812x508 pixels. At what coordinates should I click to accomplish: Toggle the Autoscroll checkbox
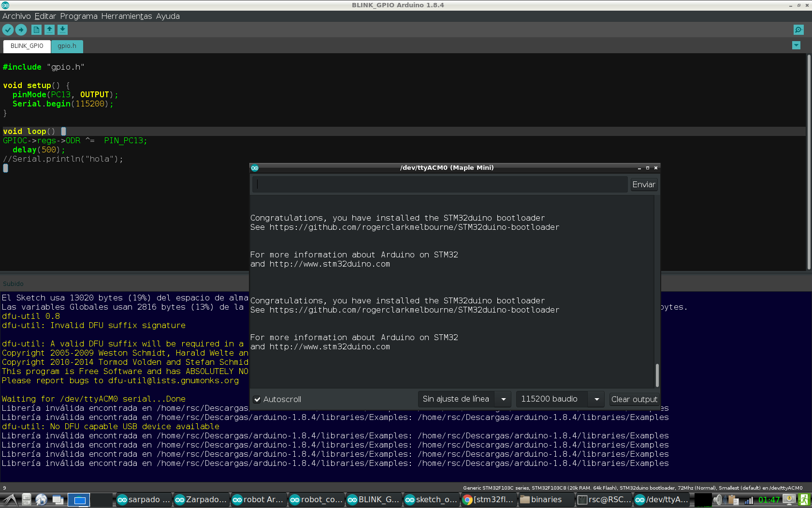coord(257,400)
